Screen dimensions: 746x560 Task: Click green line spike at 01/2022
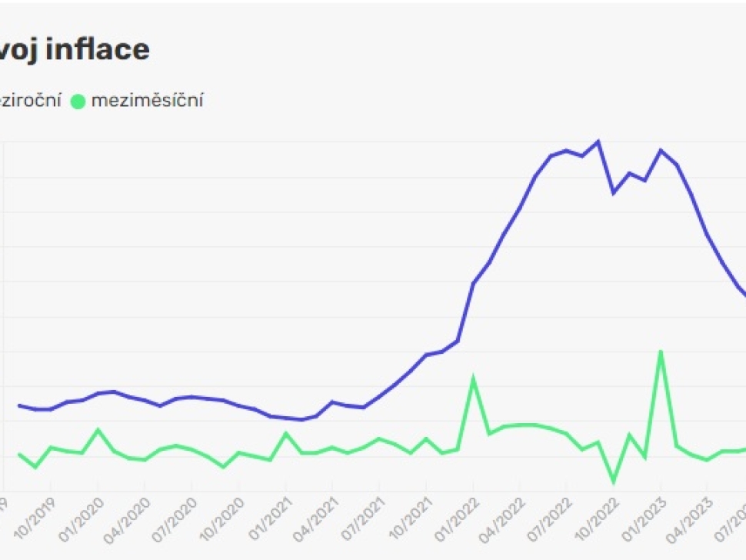point(473,378)
